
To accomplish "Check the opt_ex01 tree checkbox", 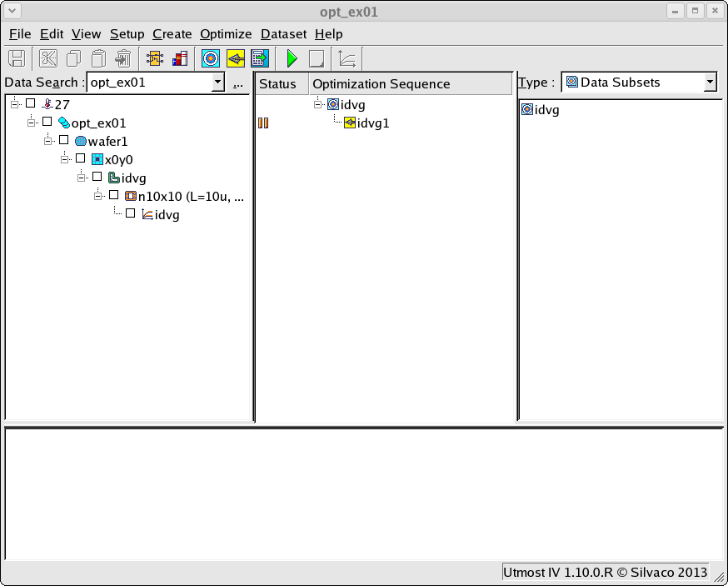I will pos(47,122).
